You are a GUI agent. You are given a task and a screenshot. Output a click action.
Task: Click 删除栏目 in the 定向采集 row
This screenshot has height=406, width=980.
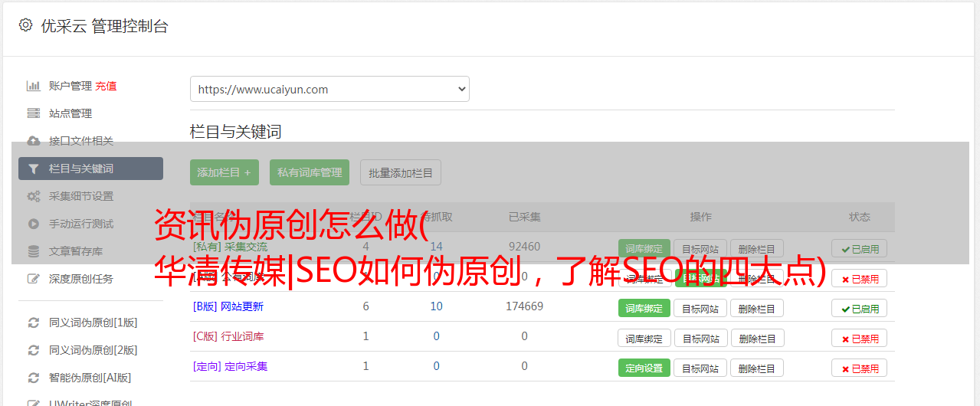[757, 368]
